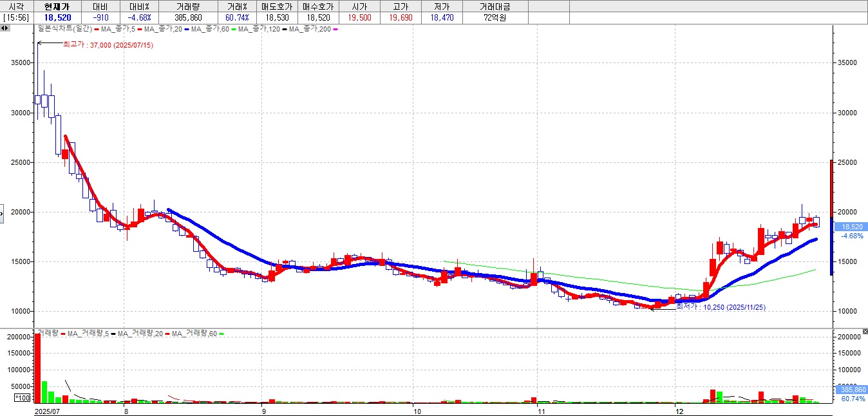Click the blue 18,520 price tag on right axis

point(851,227)
